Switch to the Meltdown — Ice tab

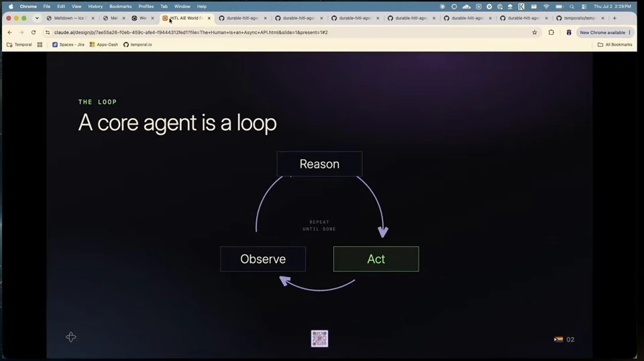[69, 18]
